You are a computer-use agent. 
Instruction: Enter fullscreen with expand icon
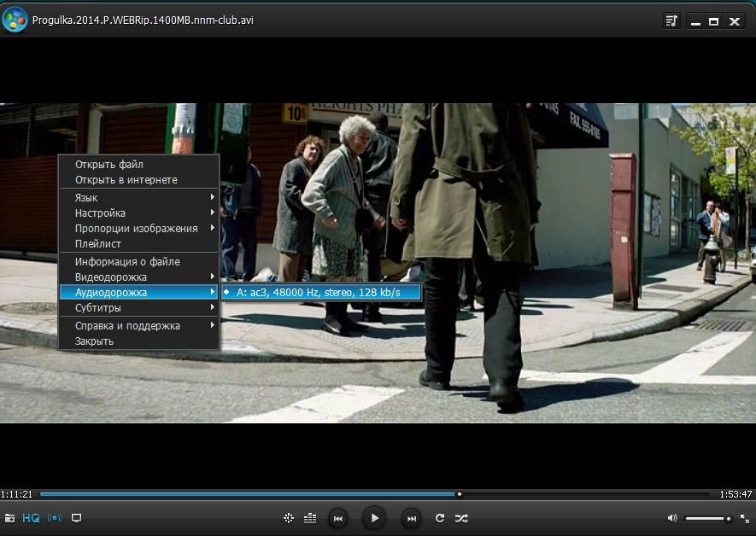tap(745, 519)
